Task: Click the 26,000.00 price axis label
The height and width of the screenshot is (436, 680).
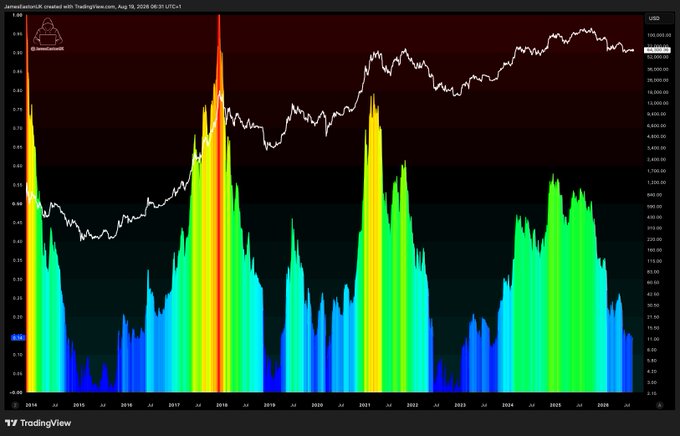Action: click(658, 80)
